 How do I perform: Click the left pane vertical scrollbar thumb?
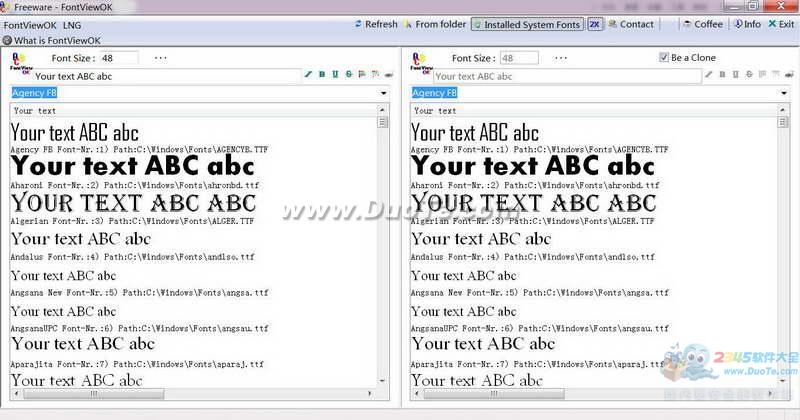(x=383, y=122)
